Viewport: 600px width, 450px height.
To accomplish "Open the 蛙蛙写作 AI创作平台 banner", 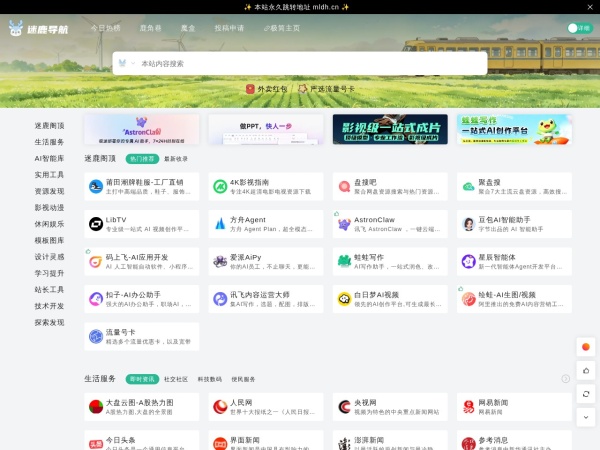I will coord(514,129).
